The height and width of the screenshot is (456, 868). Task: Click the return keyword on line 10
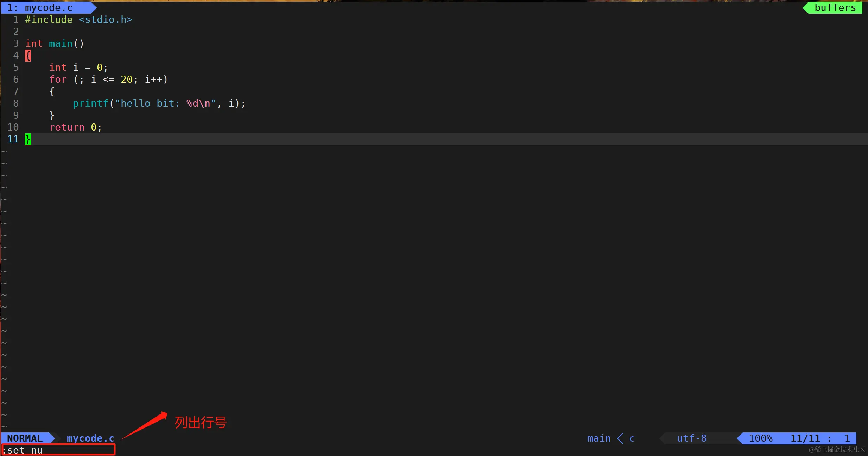click(x=67, y=127)
